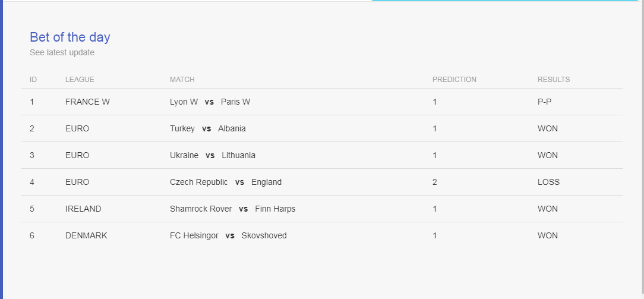Open the Turkey vs Albania match
The width and height of the screenshot is (644, 299).
[208, 128]
